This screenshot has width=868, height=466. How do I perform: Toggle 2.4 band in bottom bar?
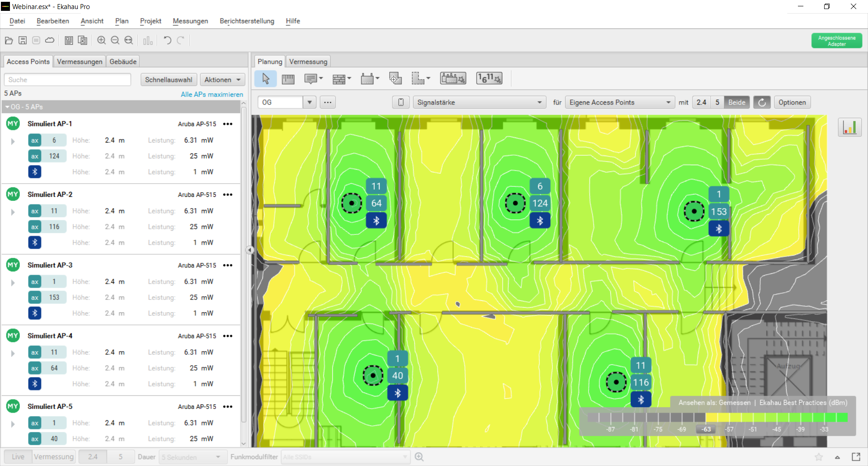click(x=93, y=457)
